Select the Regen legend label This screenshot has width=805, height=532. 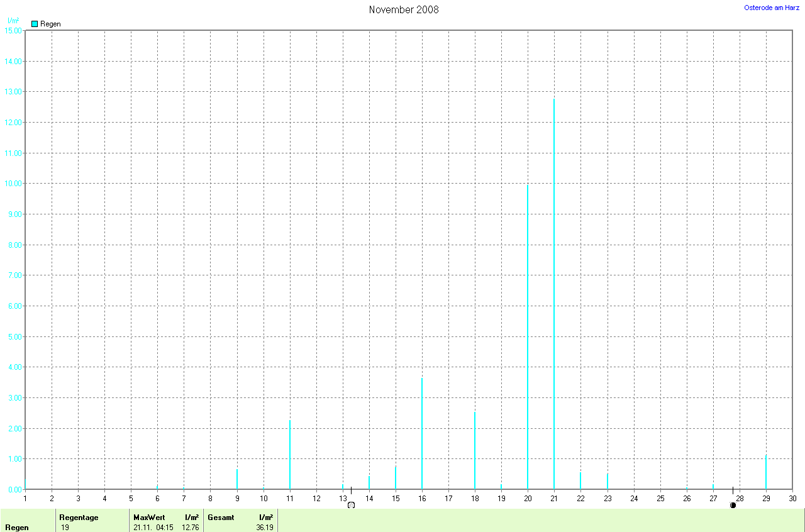tap(50, 24)
